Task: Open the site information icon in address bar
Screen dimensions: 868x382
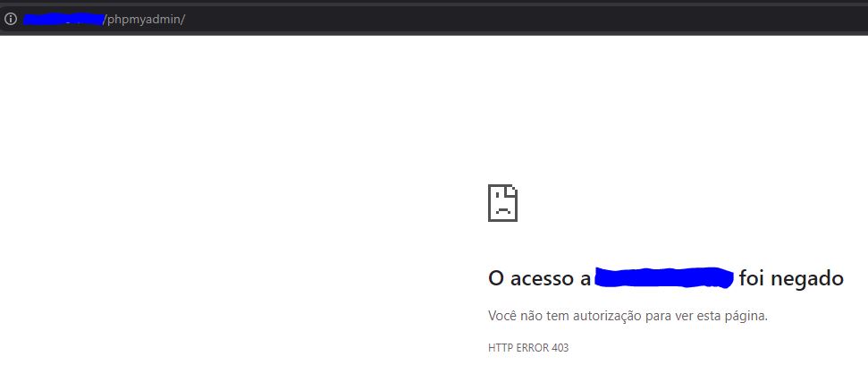Action: 11,20
